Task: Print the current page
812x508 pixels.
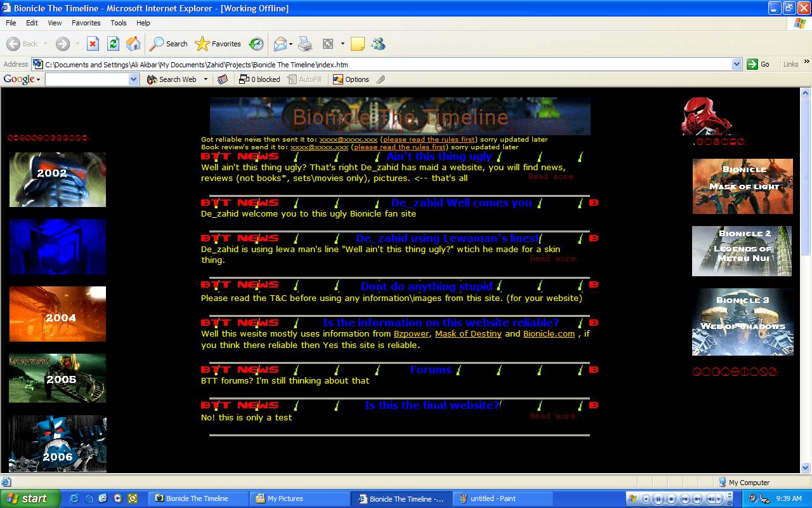Action: (x=305, y=44)
